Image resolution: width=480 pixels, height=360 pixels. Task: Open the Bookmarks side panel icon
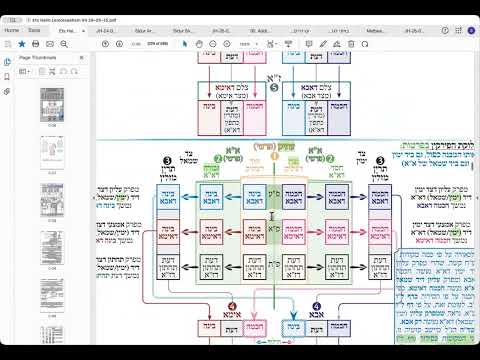(x=7, y=77)
